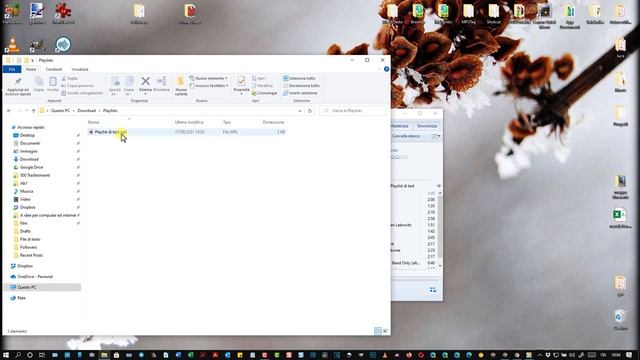Open file Proprietà from ribbon

click(x=241, y=85)
